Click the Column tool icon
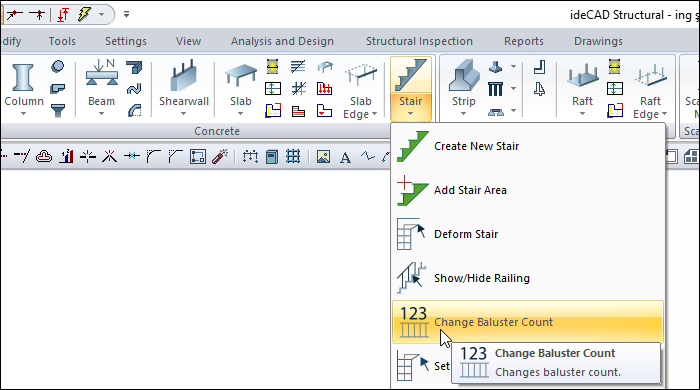The width and height of the screenshot is (700, 390). pyautogui.click(x=23, y=78)
